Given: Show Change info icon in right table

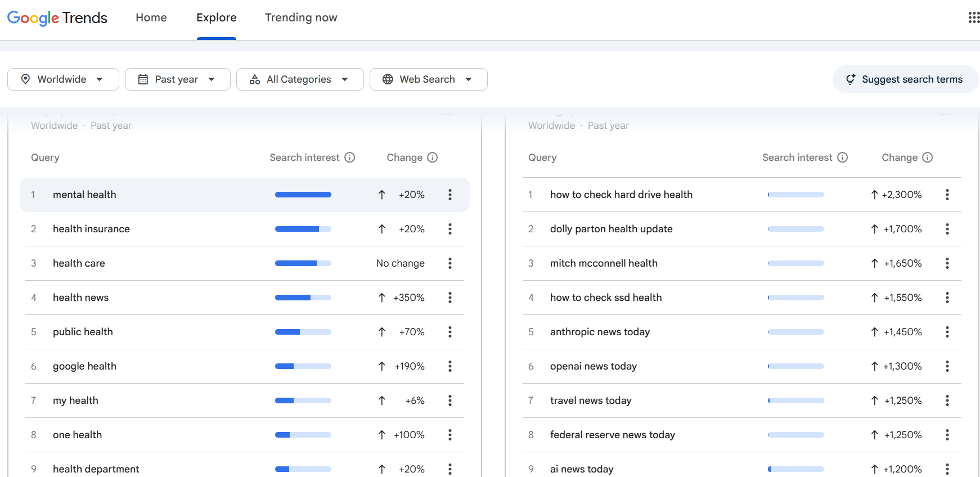Looking at the screenshot, I should (928, 157).
